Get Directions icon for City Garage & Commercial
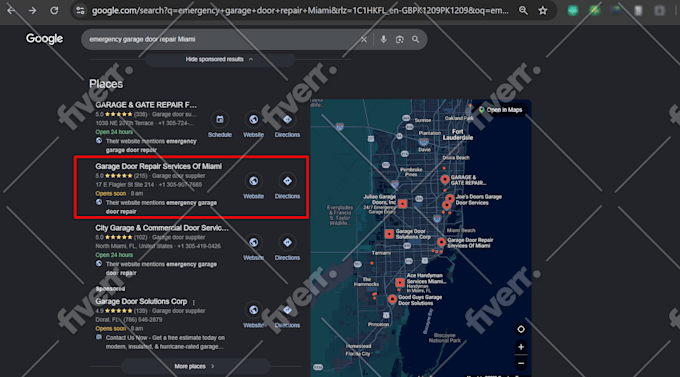This screenshot has height=377, width=680. click(x=287, y=243)
